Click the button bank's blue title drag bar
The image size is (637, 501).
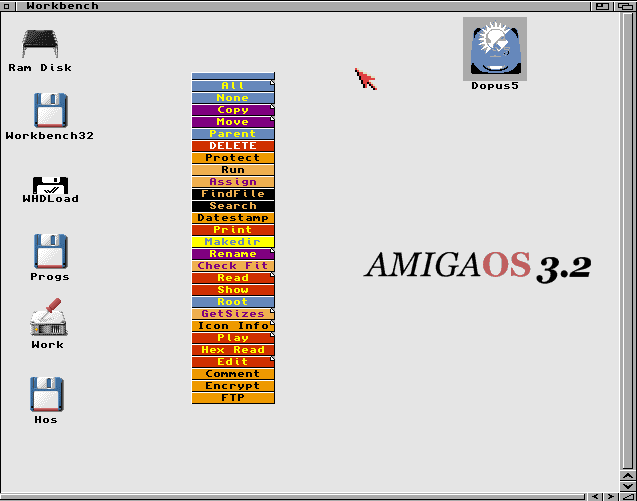[233, 76]
